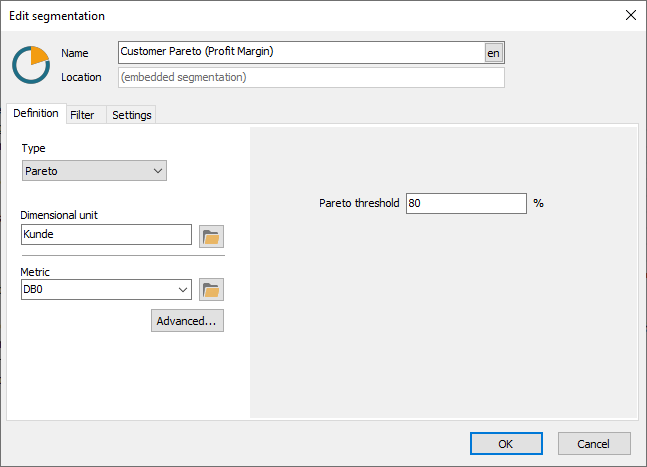The width and height of the screenshot is (647, 467).
Task: Switch to the Filter tab
Action: click(x=82, y=115)
